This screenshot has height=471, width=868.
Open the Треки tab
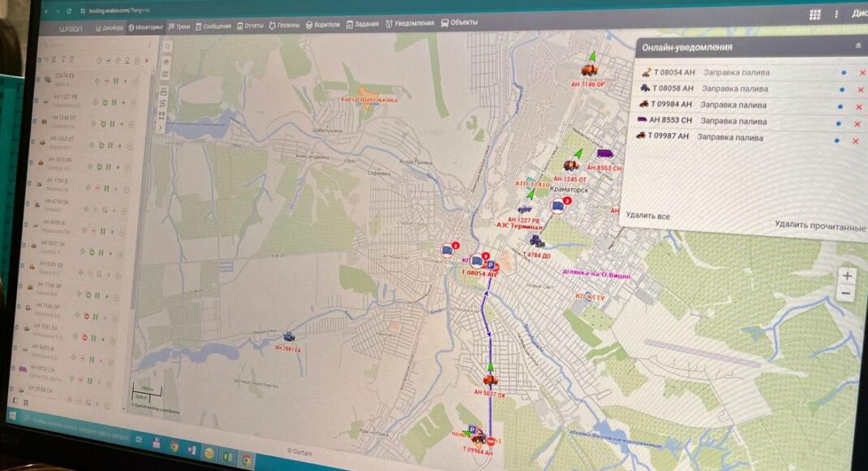[179, 26]
